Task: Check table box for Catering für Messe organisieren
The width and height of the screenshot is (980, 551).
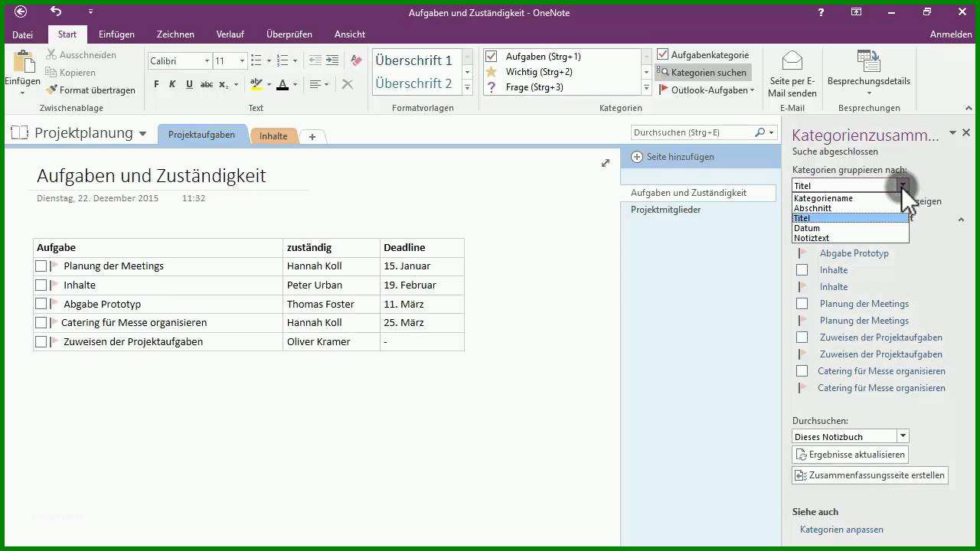Action: (41, 323)
